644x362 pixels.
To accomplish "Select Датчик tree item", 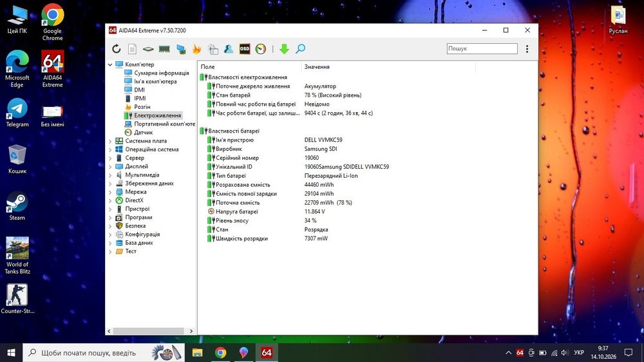I will pos(144,132).
